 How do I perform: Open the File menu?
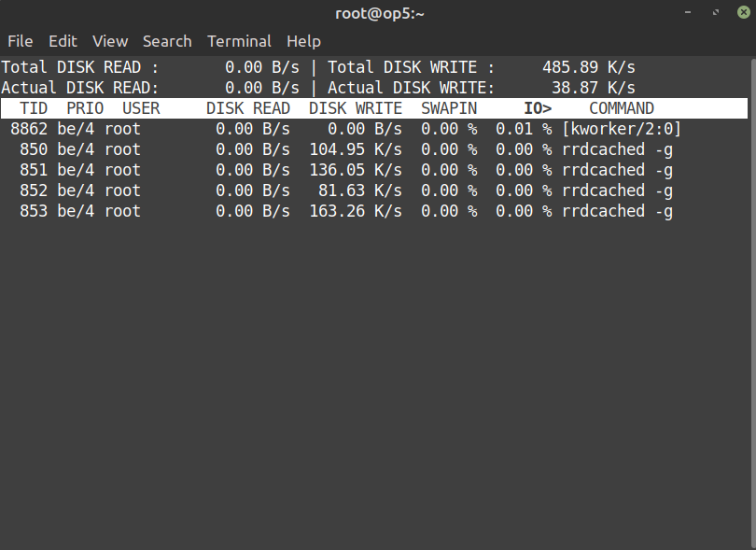[x=21, y=41]
